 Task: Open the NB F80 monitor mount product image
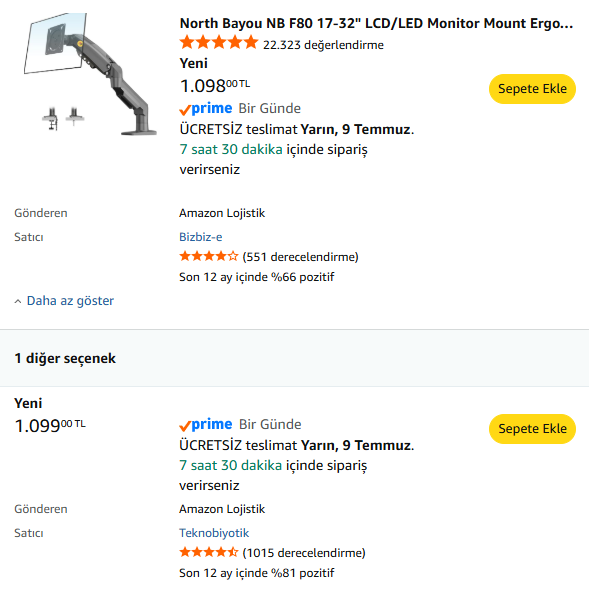click(x=90, y=74)
